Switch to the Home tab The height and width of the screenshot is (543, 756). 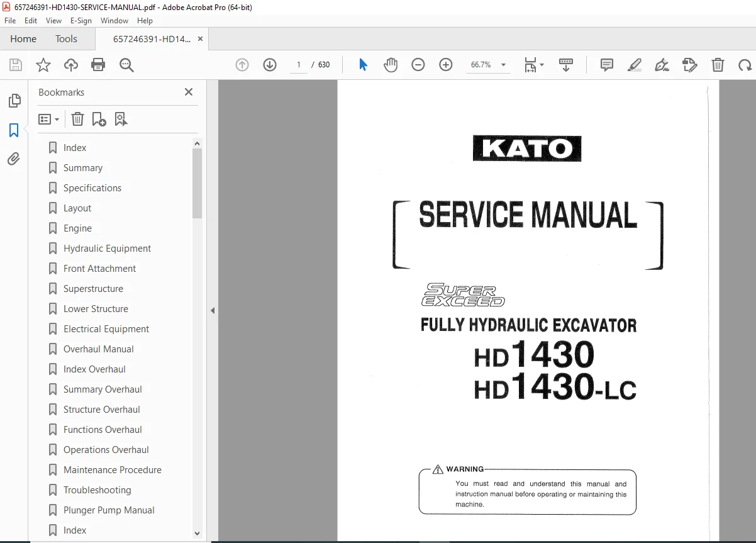click(23, 38)
